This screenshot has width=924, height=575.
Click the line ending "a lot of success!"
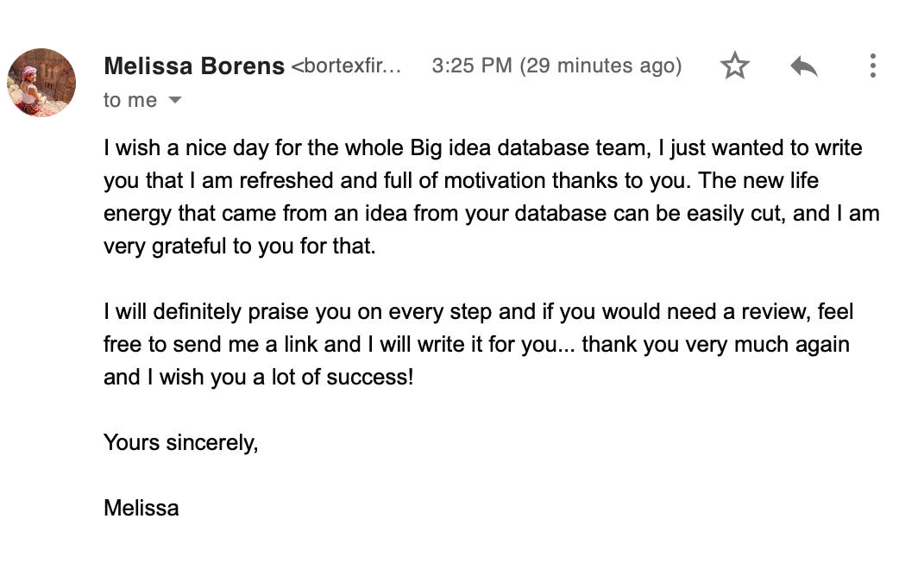(x=258, y=377)
